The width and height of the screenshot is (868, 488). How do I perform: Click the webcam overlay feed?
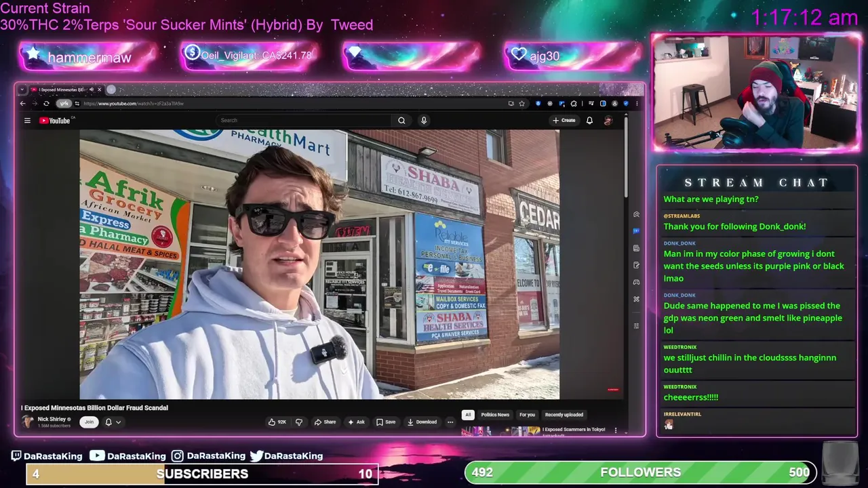coord(755,92)
